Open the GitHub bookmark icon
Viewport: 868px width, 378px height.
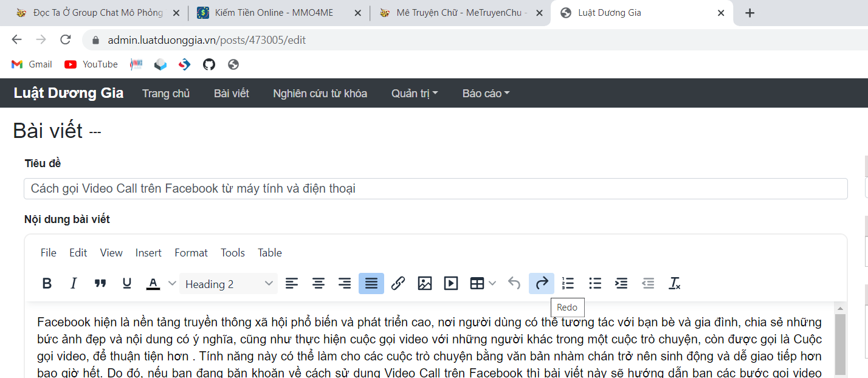(209, 64)
